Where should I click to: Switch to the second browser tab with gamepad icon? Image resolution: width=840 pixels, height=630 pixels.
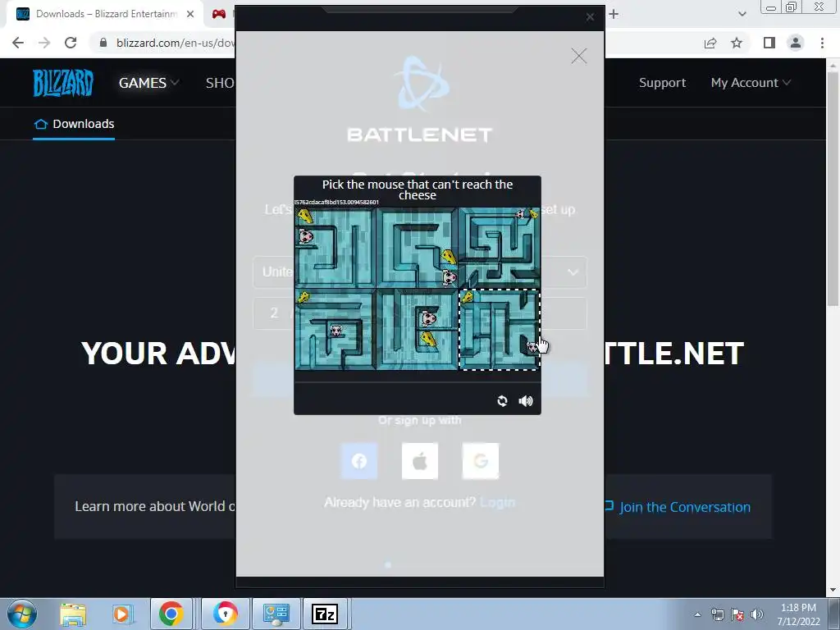click(219, 15)
